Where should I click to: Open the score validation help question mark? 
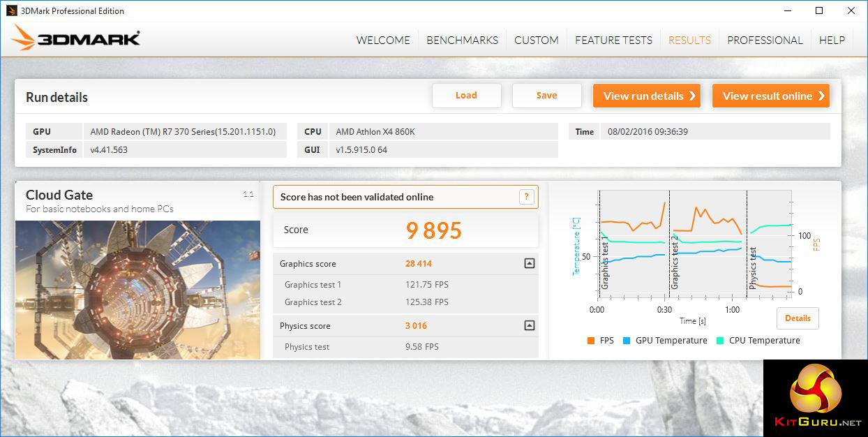[x=527, y=197]
